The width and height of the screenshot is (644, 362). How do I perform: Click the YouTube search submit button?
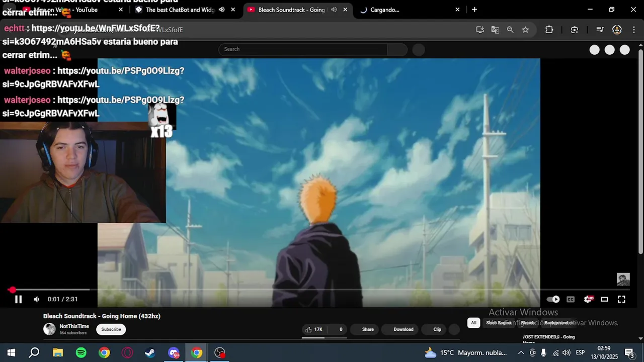point(397,49)
